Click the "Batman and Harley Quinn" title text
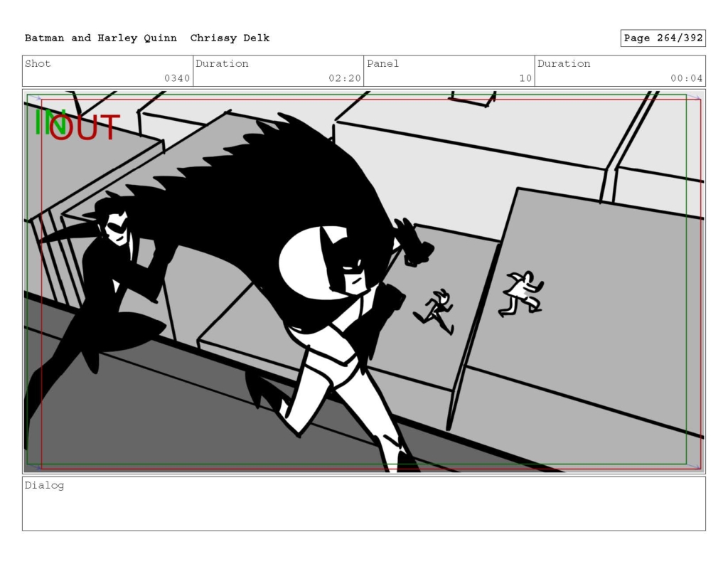728x564 pixels. 101,38
